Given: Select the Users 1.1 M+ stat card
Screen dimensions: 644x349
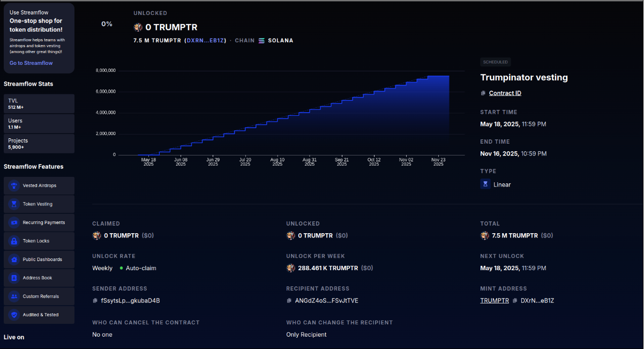Looking at the screenshot, I should [x=39, y=124].
